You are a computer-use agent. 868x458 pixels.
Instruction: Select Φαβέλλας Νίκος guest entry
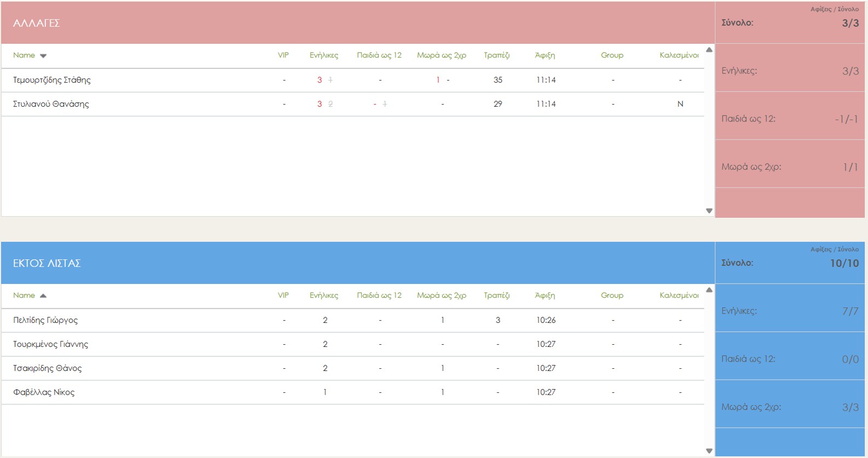(x=44, y=392)
